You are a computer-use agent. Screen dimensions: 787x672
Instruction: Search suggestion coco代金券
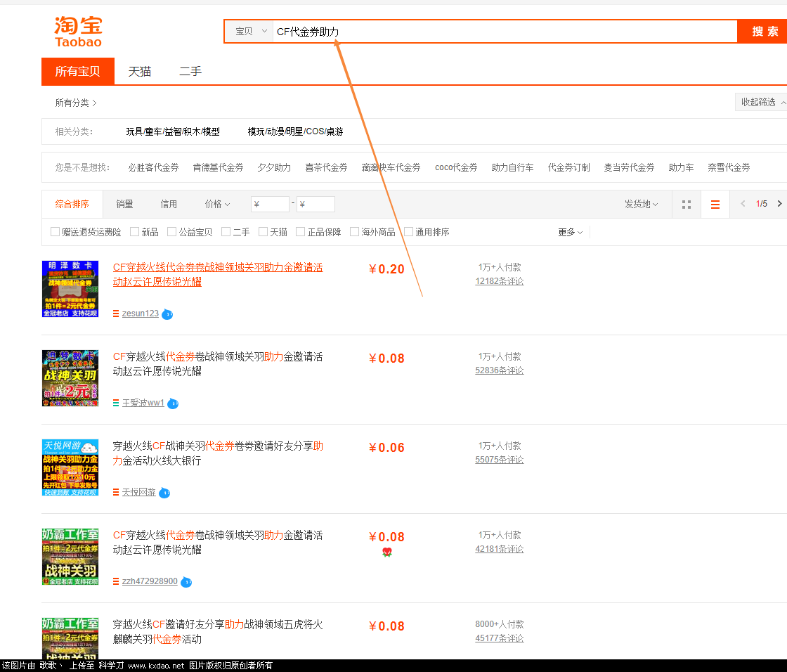[x=456, y=167]
